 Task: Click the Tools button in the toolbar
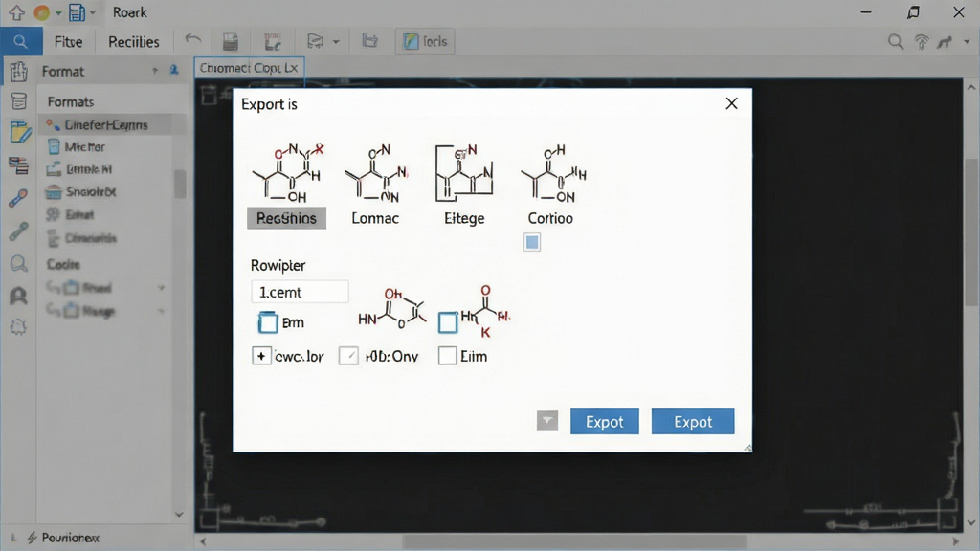point(425,41)
